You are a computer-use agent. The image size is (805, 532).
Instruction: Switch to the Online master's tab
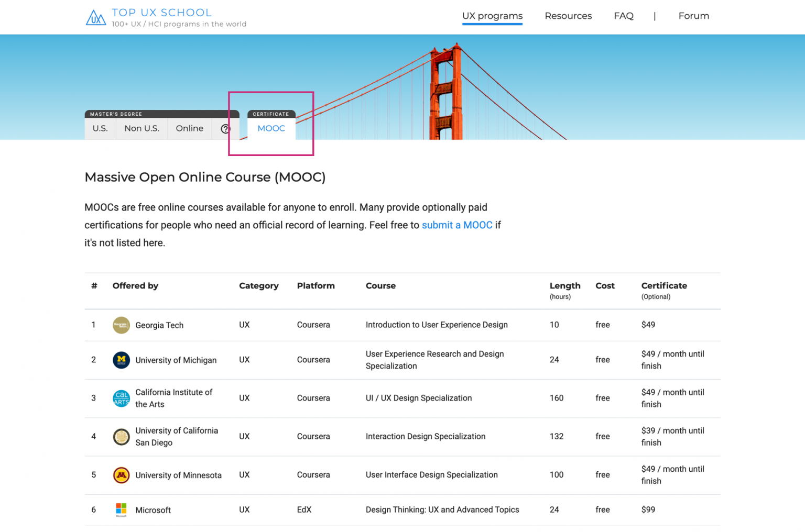(x=189, y=129)
